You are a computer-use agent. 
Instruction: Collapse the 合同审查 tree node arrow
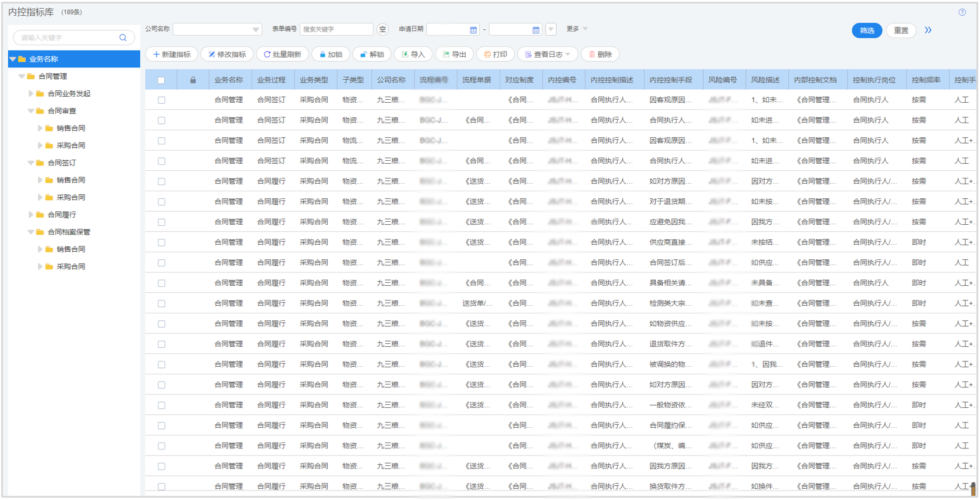tap(31, 111)
